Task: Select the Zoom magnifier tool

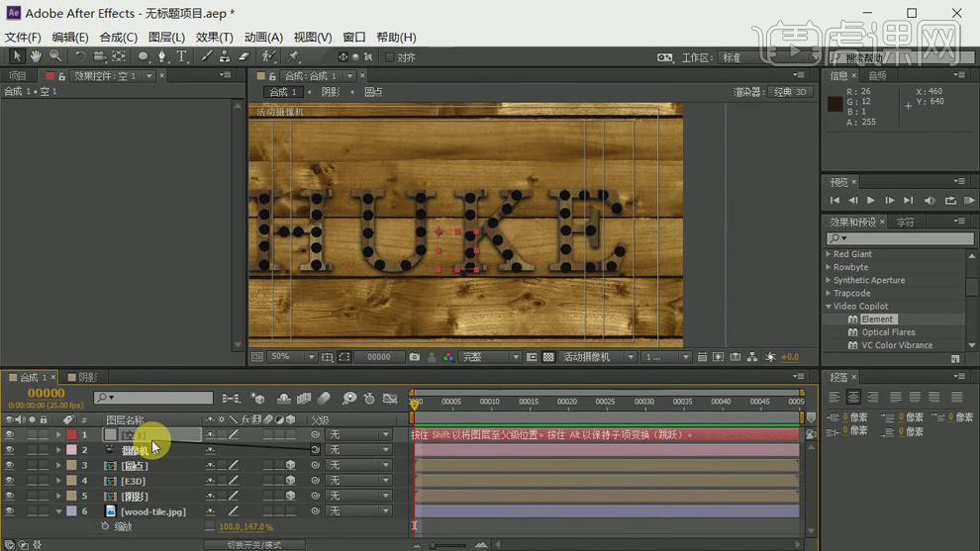Action: pyautogui.click(x=55, y=56)
